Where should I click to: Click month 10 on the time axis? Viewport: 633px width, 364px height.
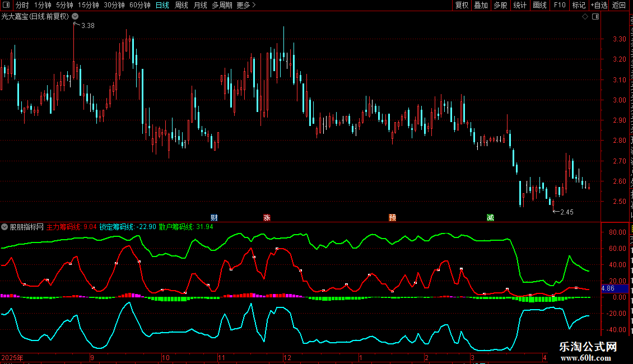166,357
